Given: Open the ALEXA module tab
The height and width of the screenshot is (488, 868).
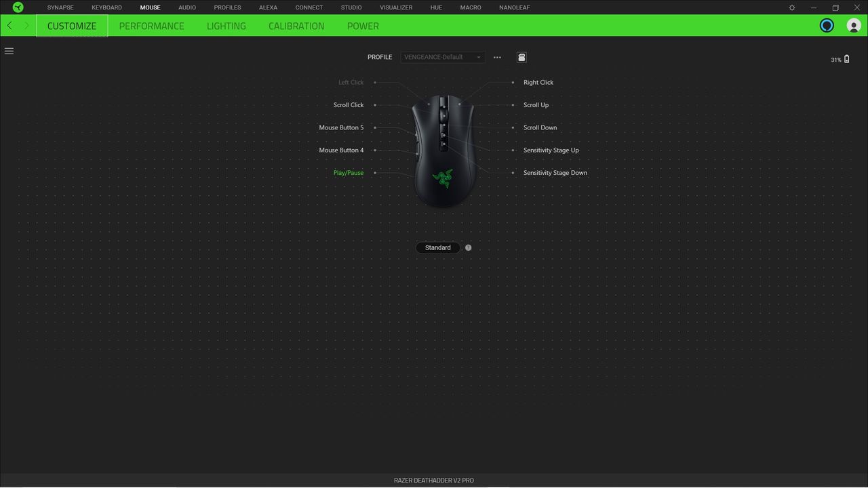Looking at the screenshot, I should click(x=268, y=7).
